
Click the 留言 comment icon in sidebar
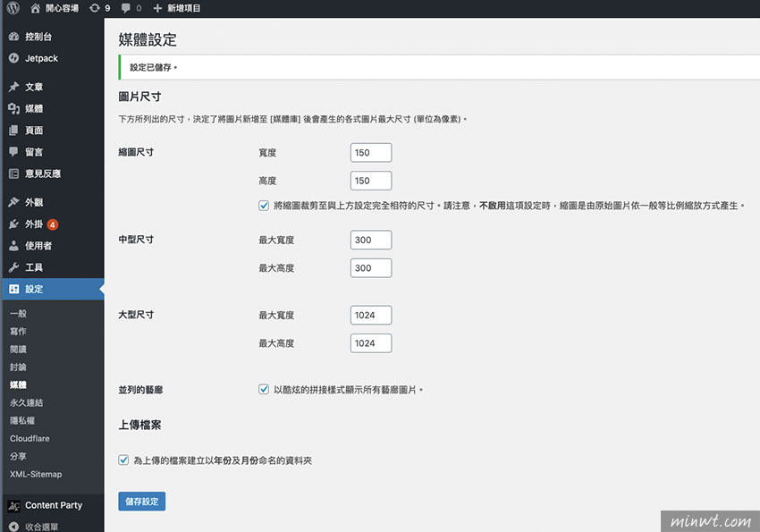[x=13, y=152]
